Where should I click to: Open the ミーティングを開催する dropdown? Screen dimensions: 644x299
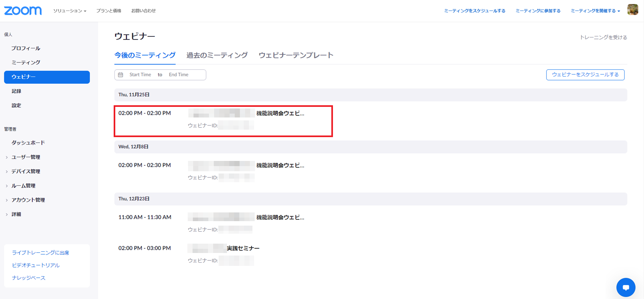(595, 11)
